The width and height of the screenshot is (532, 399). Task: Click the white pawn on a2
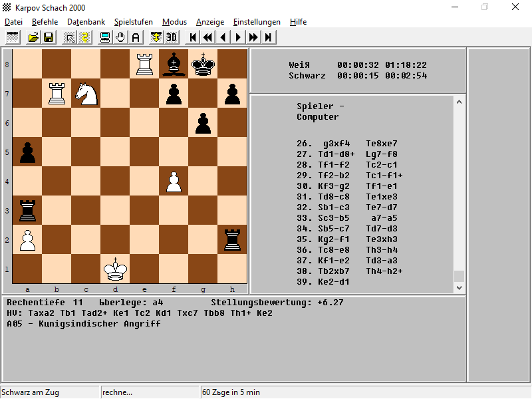(x=27, y=240)
